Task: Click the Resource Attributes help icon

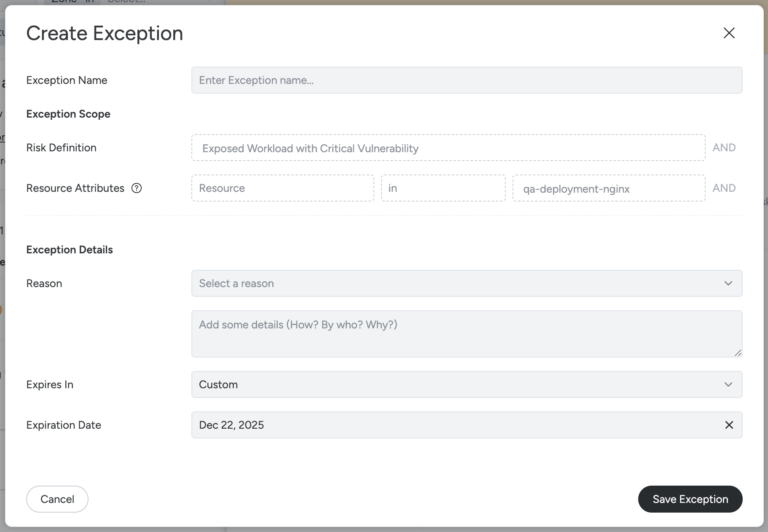Action: point(137,188)
